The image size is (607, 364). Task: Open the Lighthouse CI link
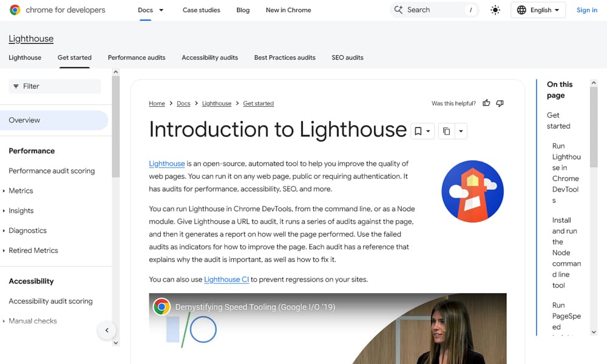click(226, 280)
